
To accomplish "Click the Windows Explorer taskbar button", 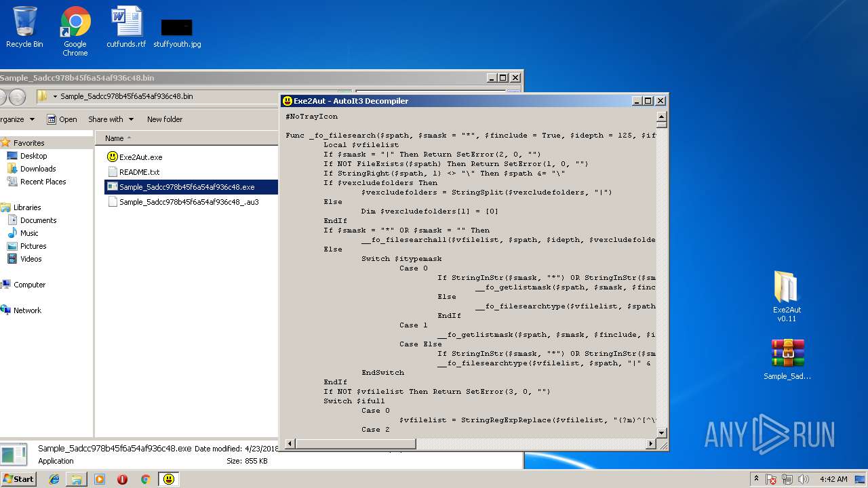I will pos(77,479).
